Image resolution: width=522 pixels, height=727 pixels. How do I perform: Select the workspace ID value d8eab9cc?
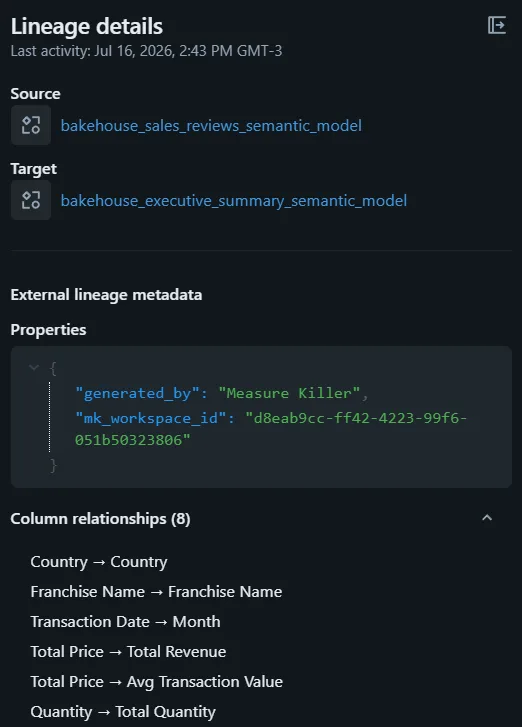point(271,429)
